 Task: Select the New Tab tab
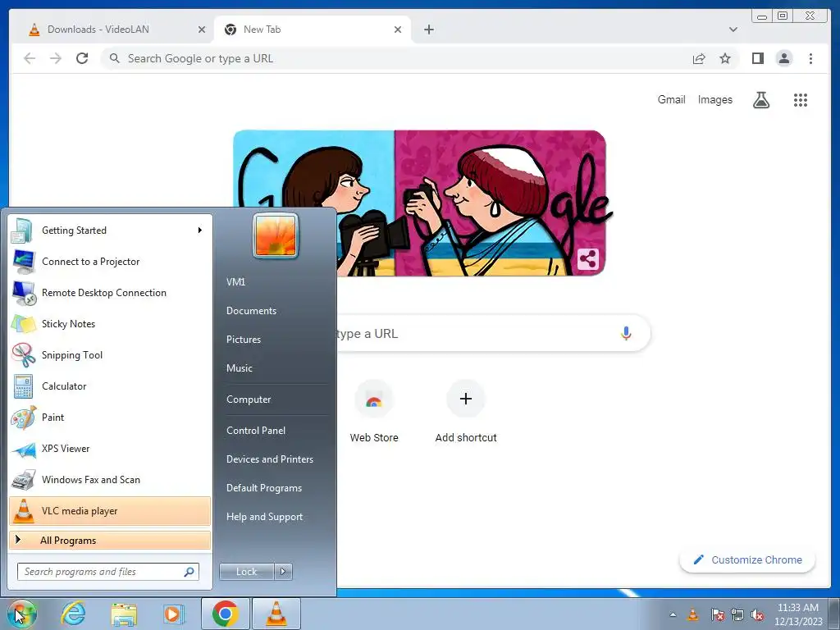point(313,30)
